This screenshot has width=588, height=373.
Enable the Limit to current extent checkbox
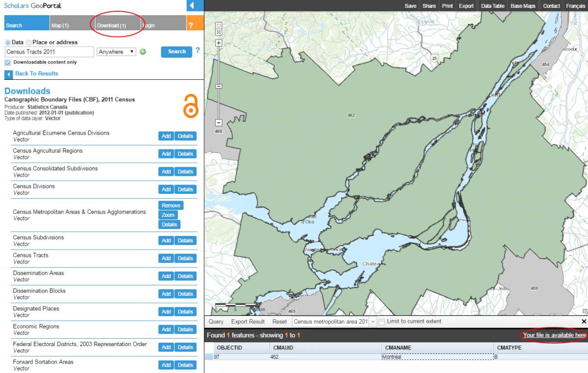381,322
